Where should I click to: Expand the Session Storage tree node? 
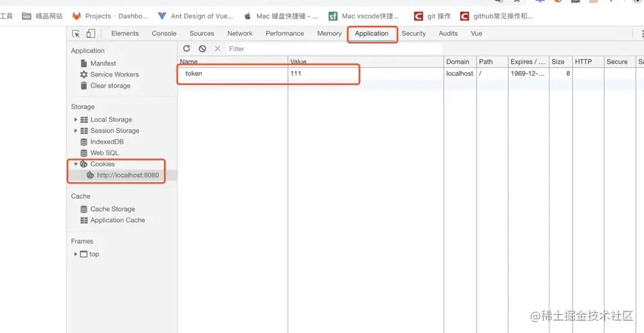75,131
